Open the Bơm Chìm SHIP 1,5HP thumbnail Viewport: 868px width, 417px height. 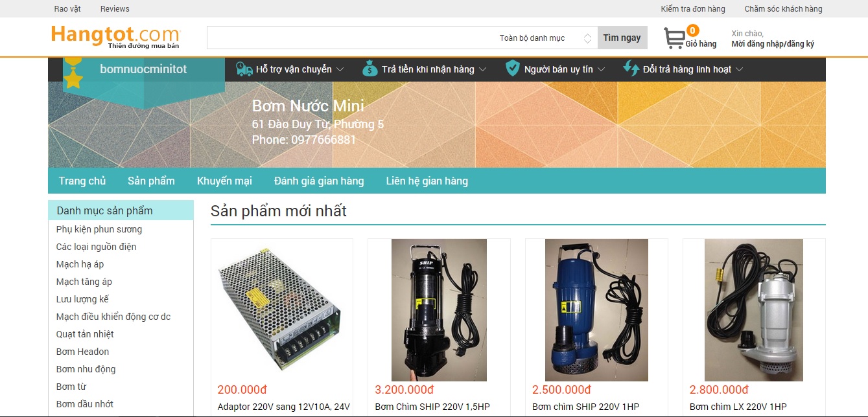(439, 310)
